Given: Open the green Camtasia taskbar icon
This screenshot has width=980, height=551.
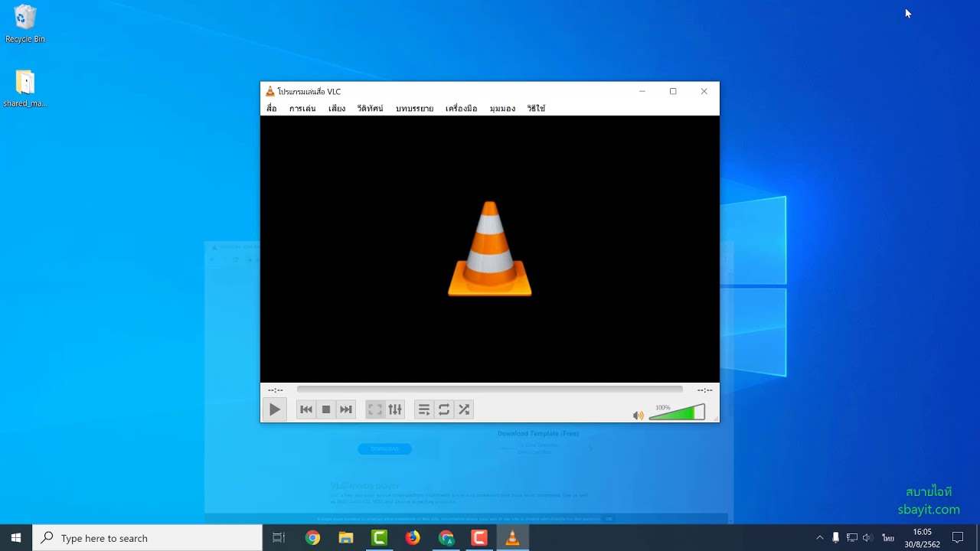Looking at the screenshot, I should click(379, 538).
